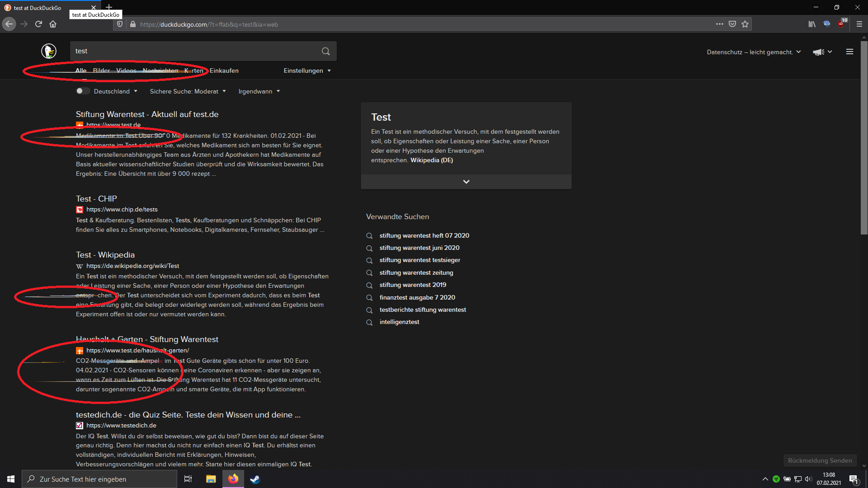Viewport: 868px width, 488px height.
Task: Click the DuckDuckGo logo
Action: click(x=49, y=51)
